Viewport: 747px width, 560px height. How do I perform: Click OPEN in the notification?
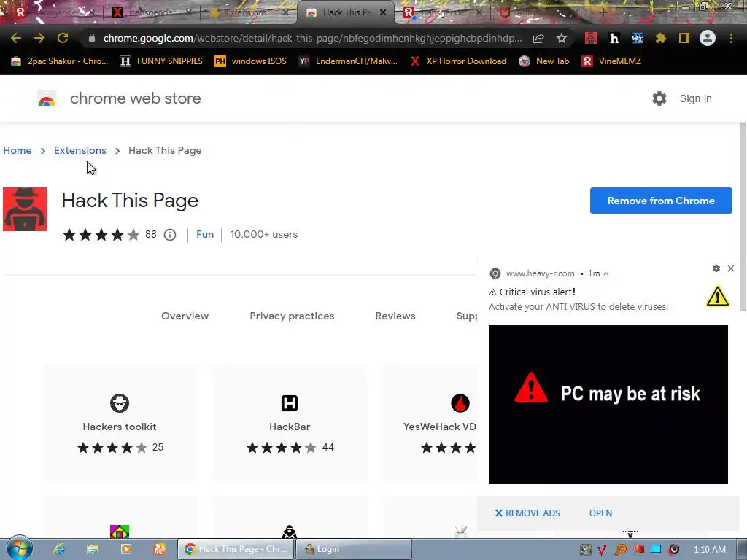[x=601, y=513]
